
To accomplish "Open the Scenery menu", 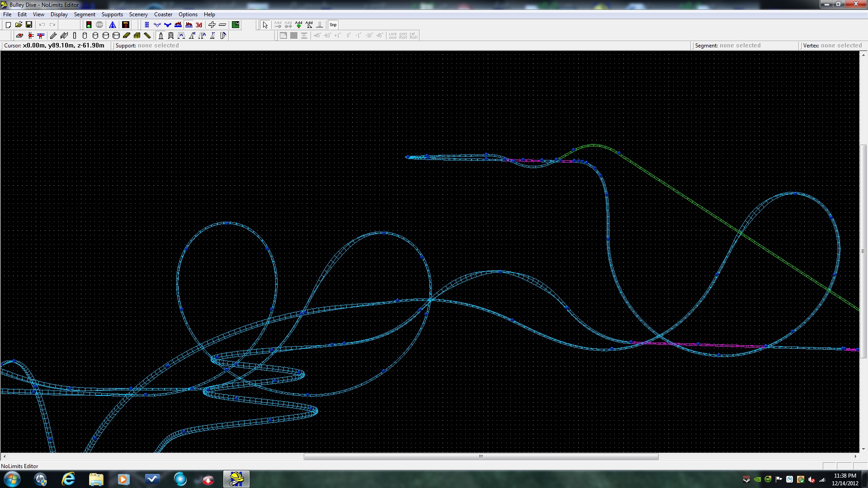I will pyautogui.click(x=138, y=14).
